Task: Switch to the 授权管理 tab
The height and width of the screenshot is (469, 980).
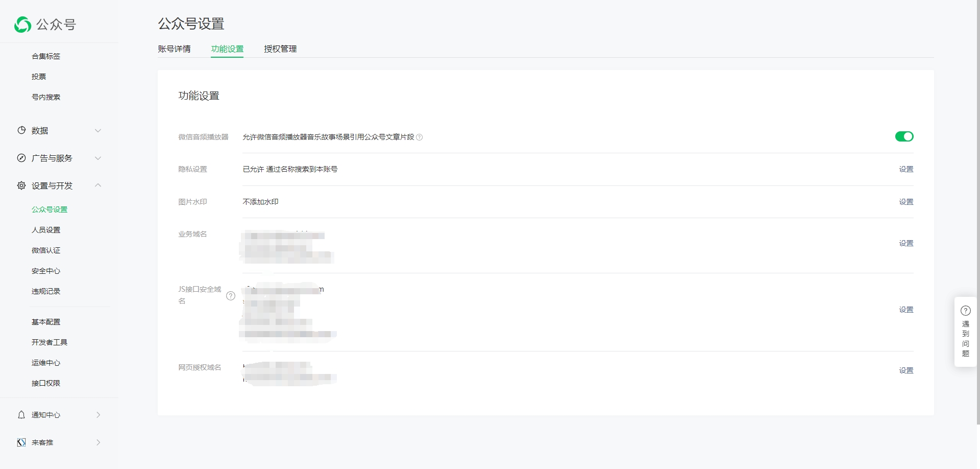Action: click(x=280, y=49)
